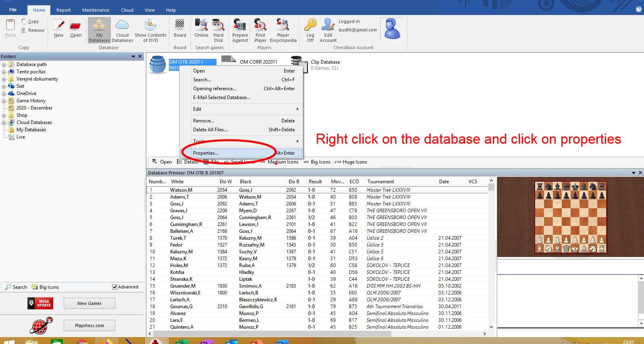Select the OM OTB 202011 database icon
This screenshot has width=644, height=344.
coord(158,64)
